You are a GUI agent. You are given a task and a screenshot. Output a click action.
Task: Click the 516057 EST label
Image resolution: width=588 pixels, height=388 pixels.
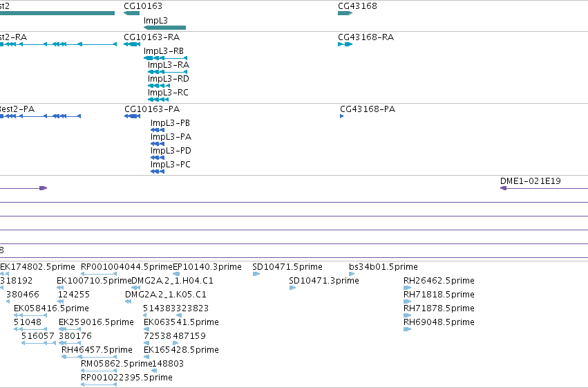(38, 336)
